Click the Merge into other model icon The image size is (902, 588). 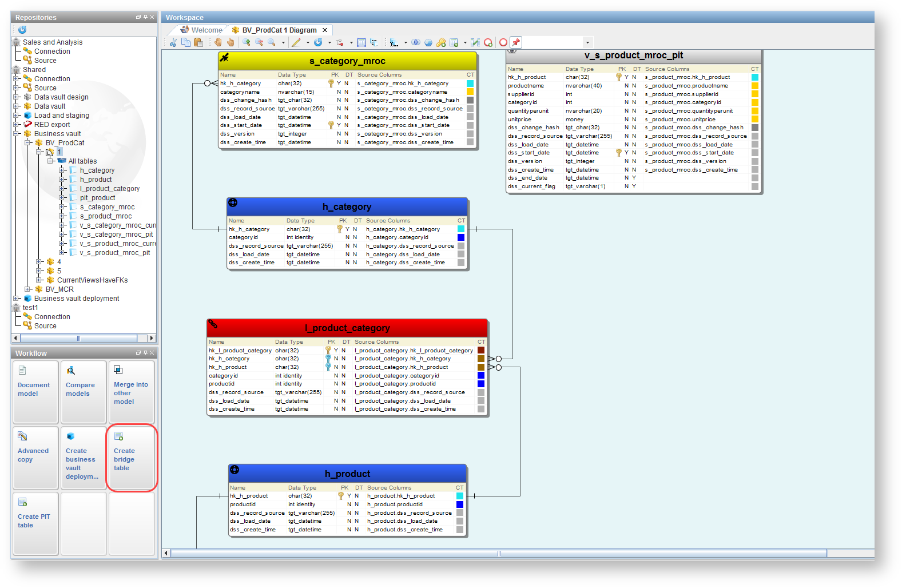(118, 370)
